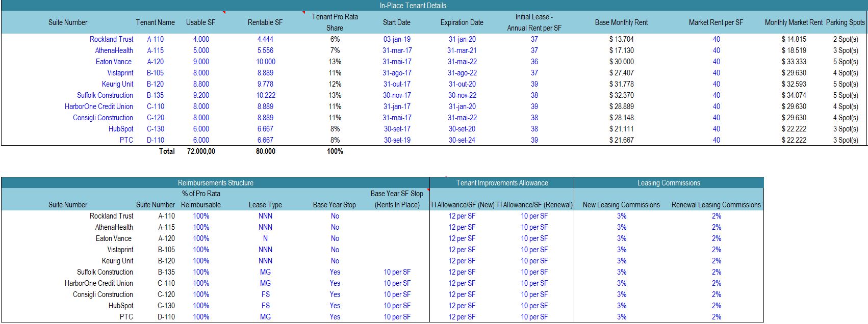Click expiration date 31-out-20
The width and height of the screenshot is (868, 324).
click(x=462, y=84)
